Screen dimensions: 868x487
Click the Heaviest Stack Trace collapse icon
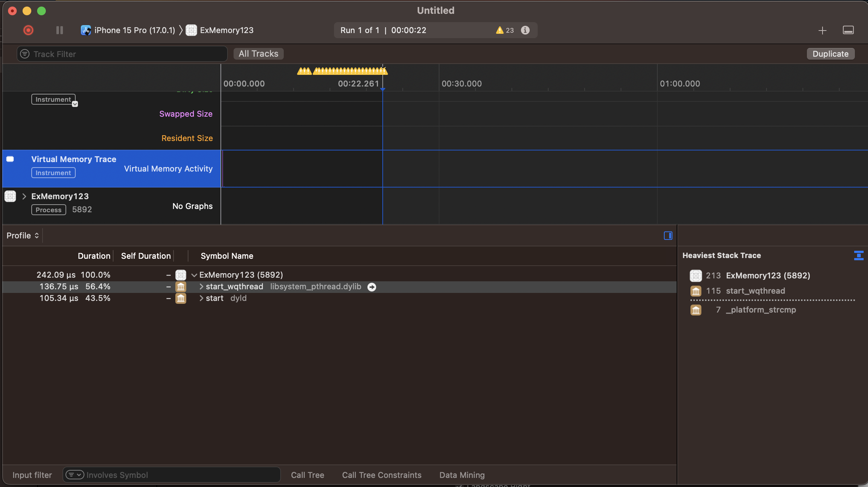[x=859, y=255]
